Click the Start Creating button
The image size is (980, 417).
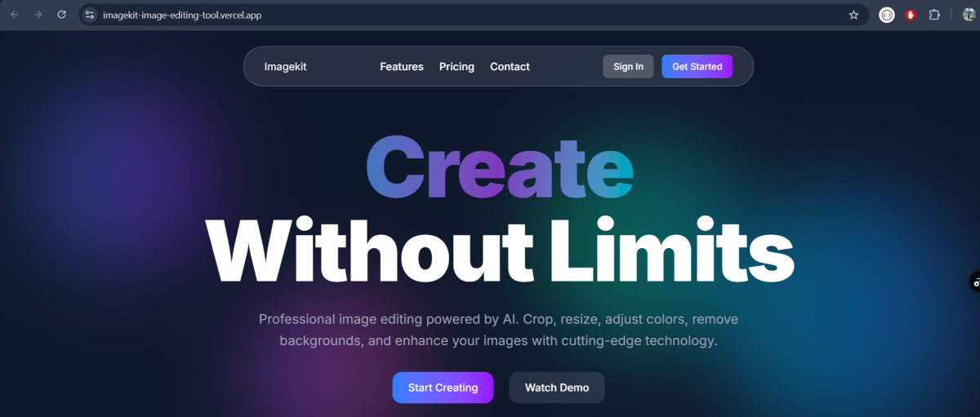tap(443, 388)
